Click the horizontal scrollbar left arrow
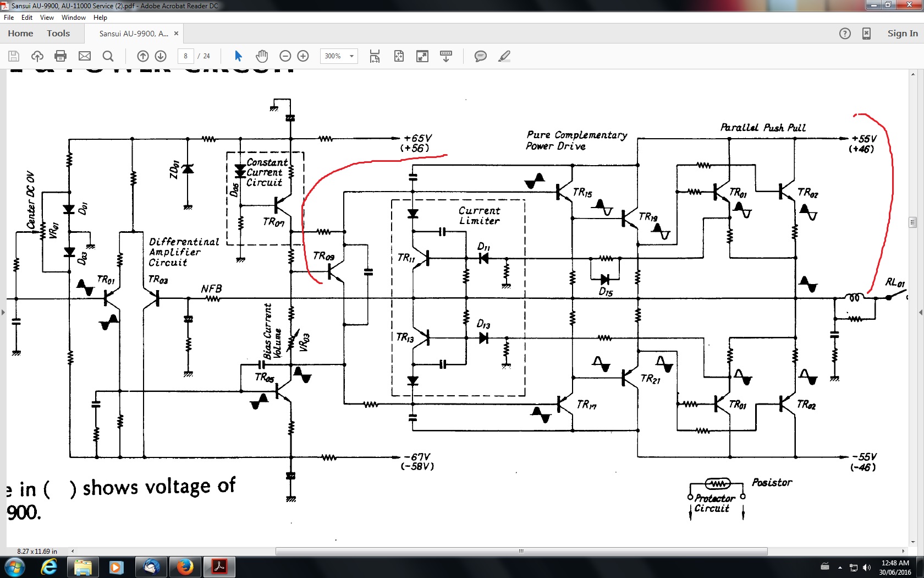This screenshot has width=924, height=578. tap(73, 551)
